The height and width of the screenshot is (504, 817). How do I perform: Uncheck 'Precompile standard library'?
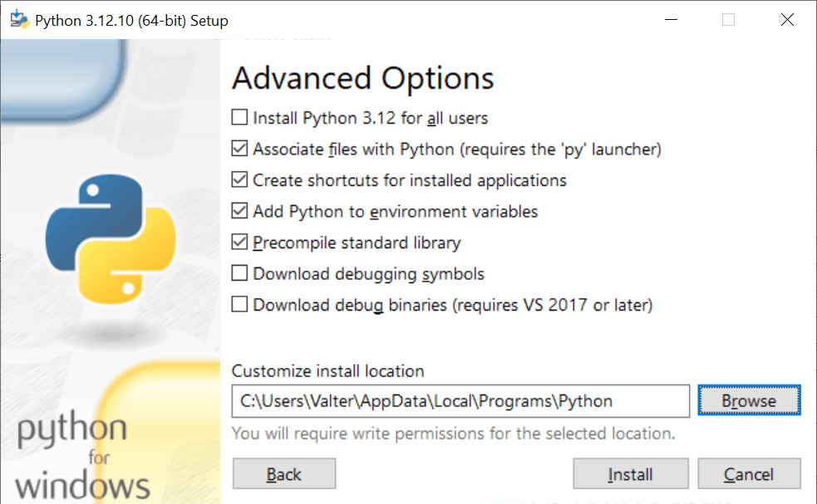(239, 242)
